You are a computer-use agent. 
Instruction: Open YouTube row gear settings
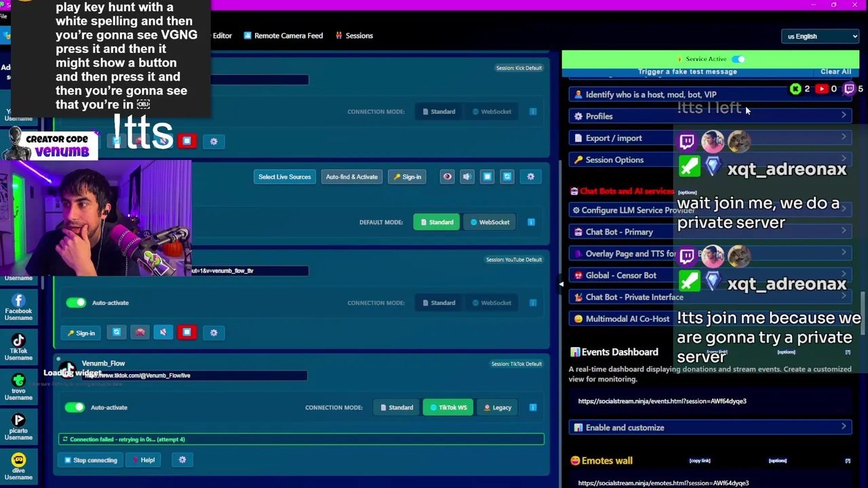214,333
